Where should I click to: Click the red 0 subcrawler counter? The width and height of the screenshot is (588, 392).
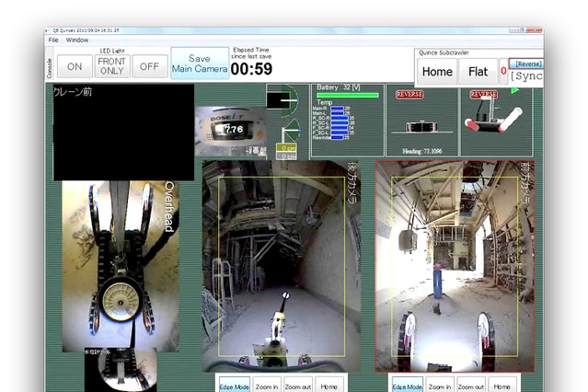(503, 71)
